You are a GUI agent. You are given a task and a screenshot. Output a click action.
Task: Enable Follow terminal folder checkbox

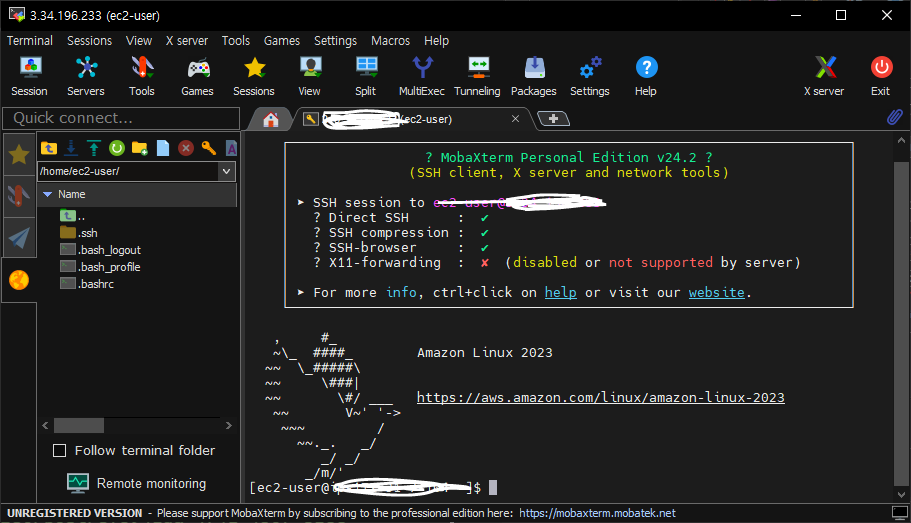pyautogui.click(x=59, y=450)
